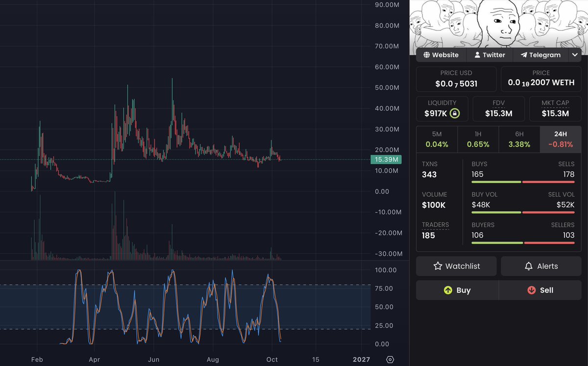The image size is (588, 366).
Task: Click the 2027 label on time axis
Action: (361, 360)
